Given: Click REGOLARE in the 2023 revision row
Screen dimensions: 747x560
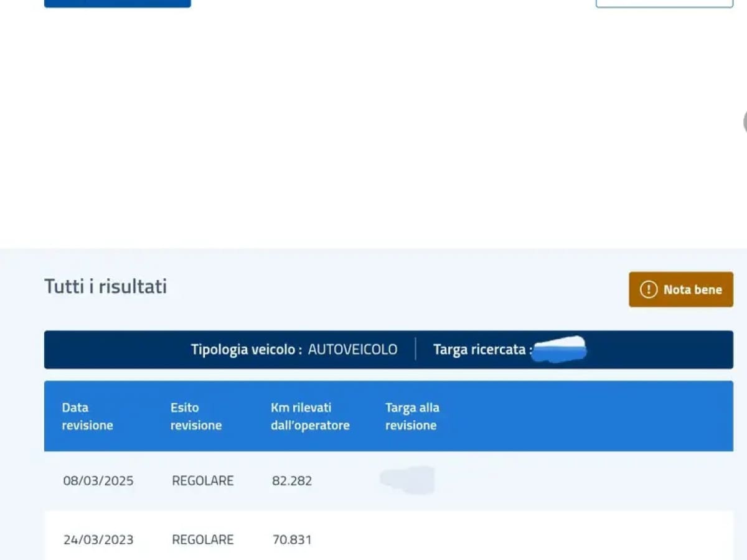Looking at the screenshot, I should tap(202, 539).
